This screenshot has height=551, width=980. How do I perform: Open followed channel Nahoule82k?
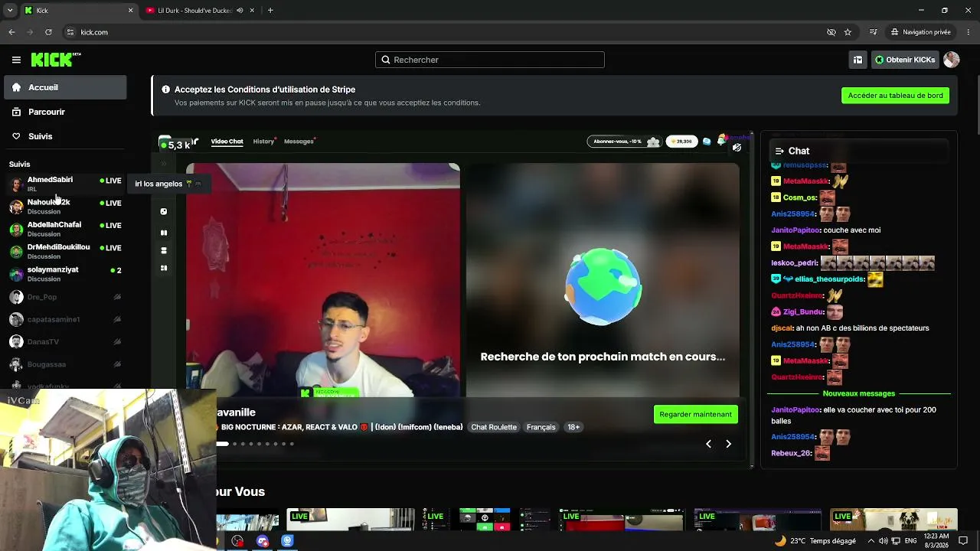65,206
